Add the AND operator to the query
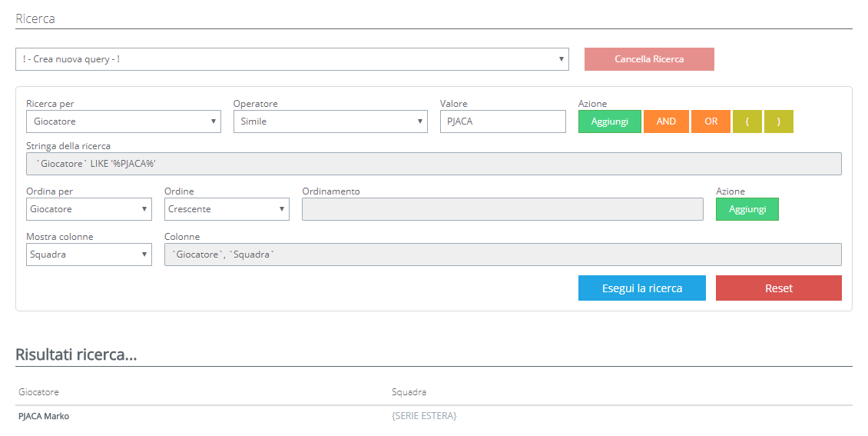Viewport: 868px width, 436px height. pos(666,121)
